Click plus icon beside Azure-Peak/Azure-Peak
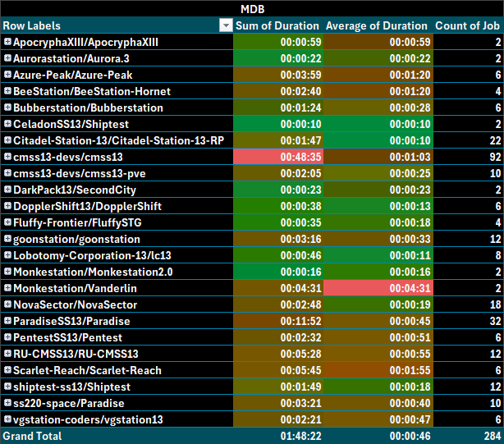The width and height of the screenshot is (504, 444). 7,75
